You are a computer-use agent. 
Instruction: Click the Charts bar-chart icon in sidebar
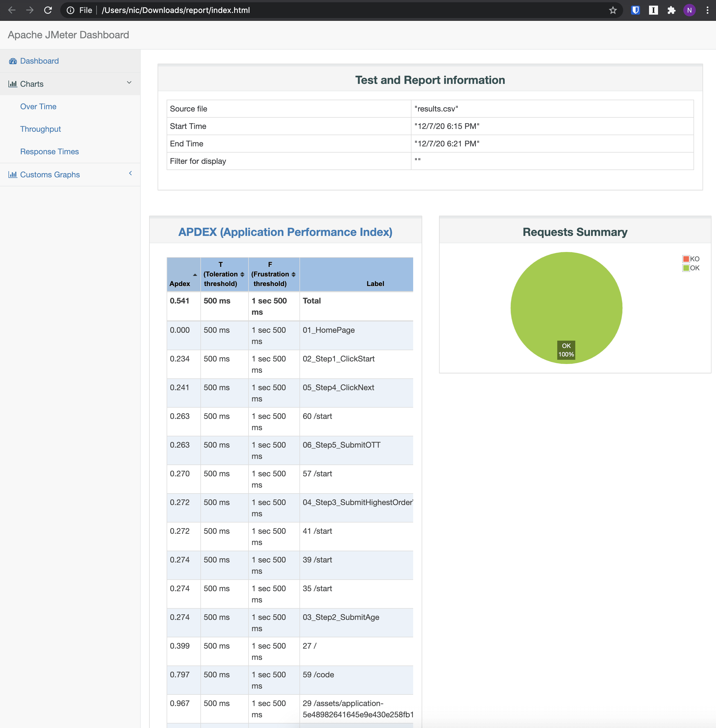coord(13,84)
